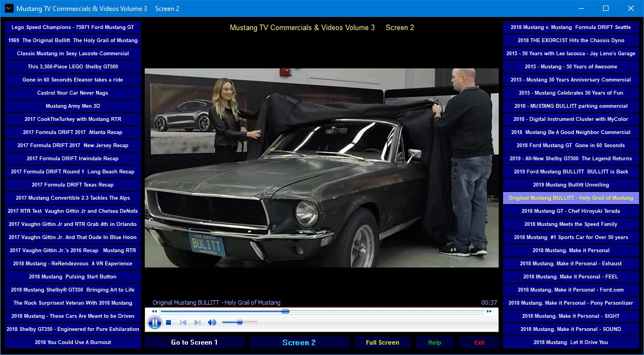Select Mustang Army Men 3D
Screen dimensions: 644x355
[73, 106]
